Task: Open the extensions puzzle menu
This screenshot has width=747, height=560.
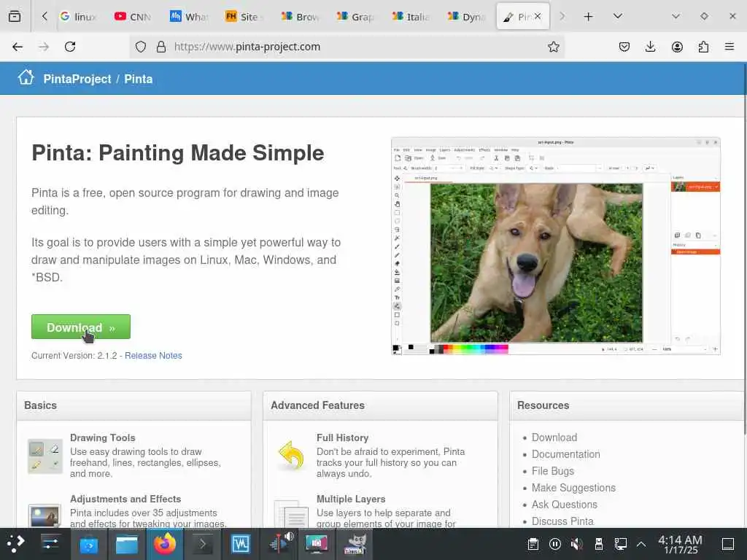Action: [x=703, y=47]
